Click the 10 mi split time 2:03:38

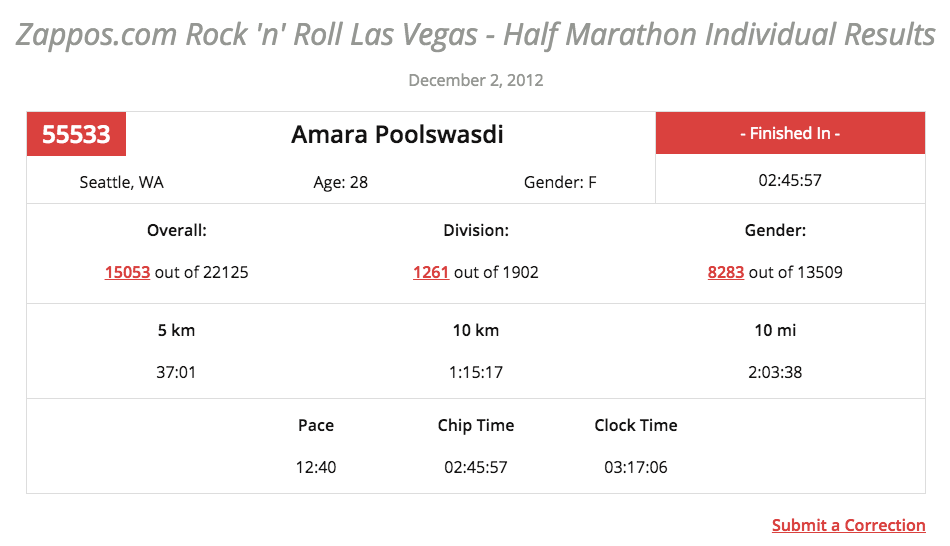coord(776,372)
